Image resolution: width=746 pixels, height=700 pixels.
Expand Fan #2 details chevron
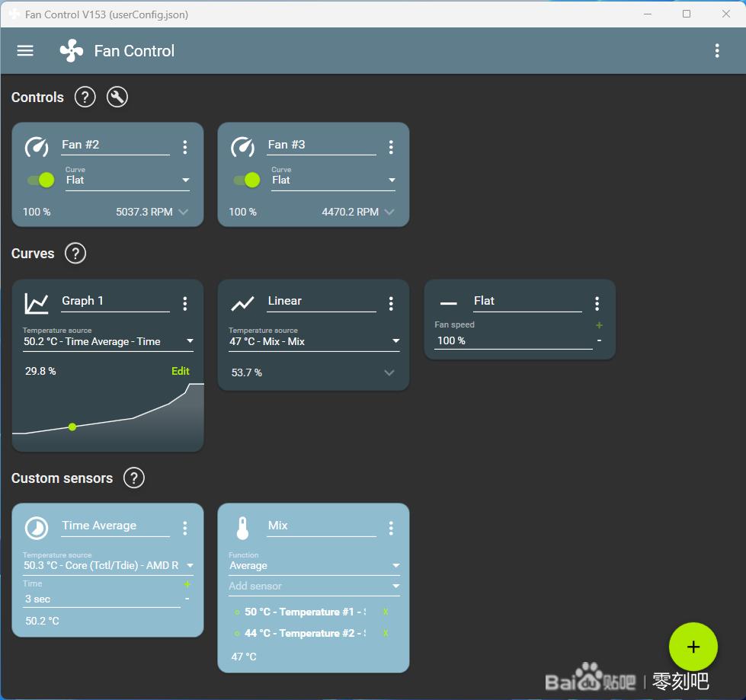tap(184, 212)
